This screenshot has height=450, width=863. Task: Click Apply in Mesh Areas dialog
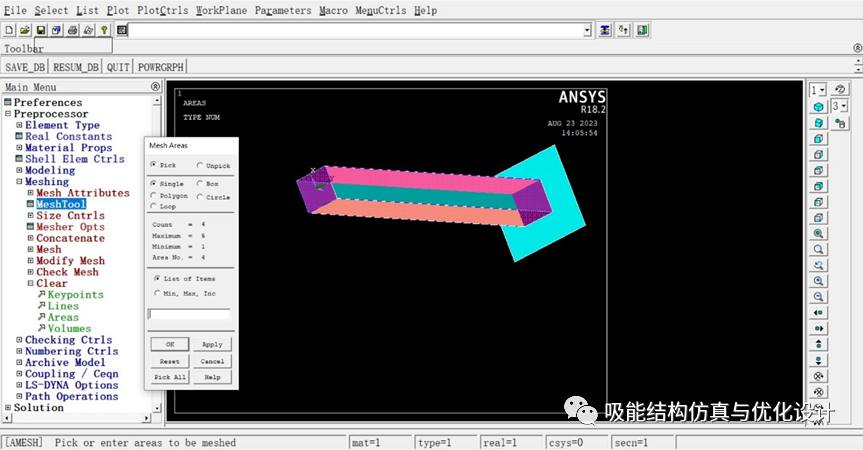[212, 344]
